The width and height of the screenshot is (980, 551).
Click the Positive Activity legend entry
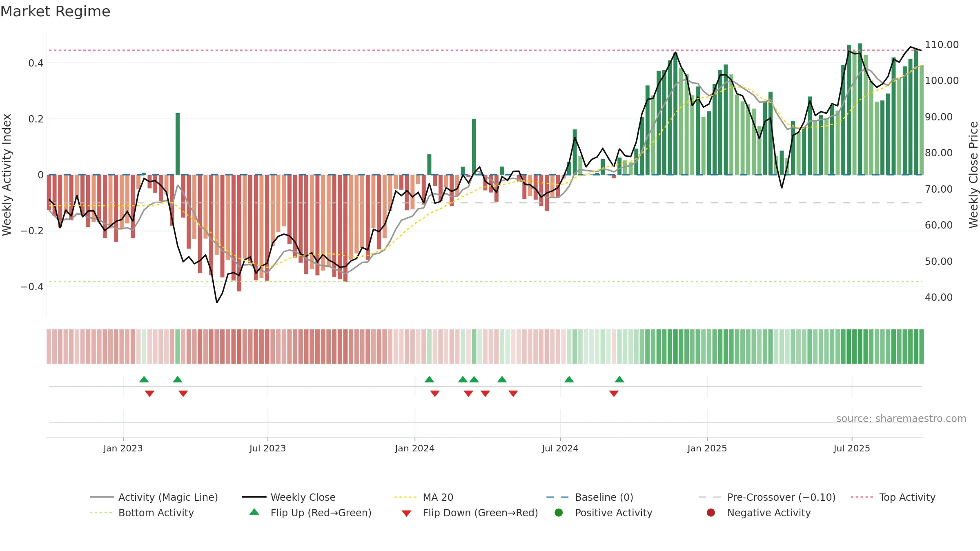[603, 513]
